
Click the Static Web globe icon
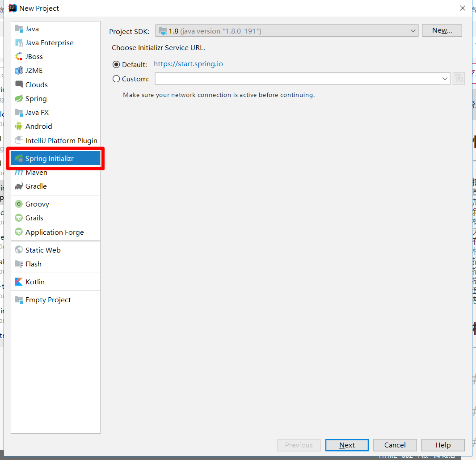19,250
